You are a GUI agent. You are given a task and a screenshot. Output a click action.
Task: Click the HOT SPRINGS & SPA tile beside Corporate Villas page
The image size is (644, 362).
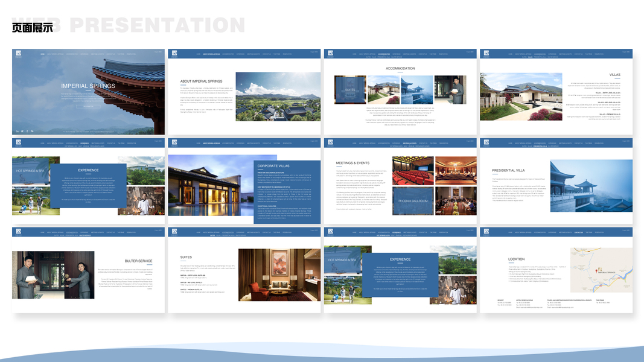click(x=31, y=171)
